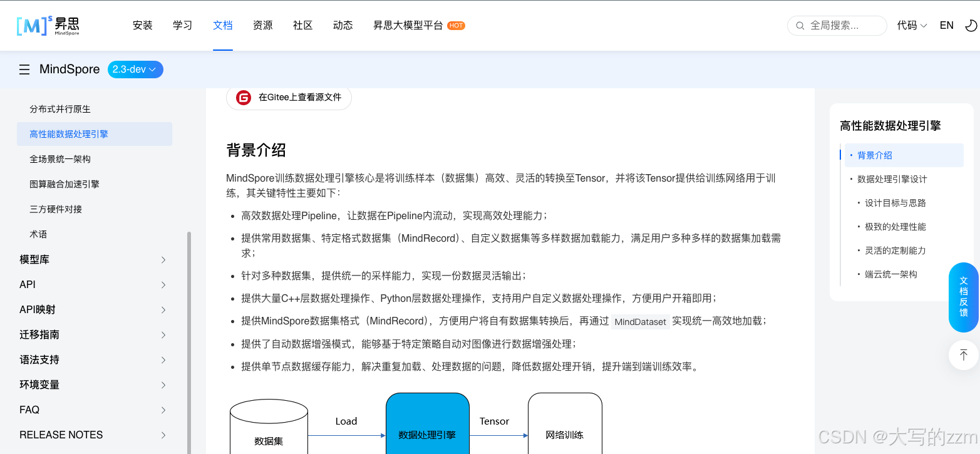Click the 背景介绍 heading
The image size is (980, 454).
256,150
